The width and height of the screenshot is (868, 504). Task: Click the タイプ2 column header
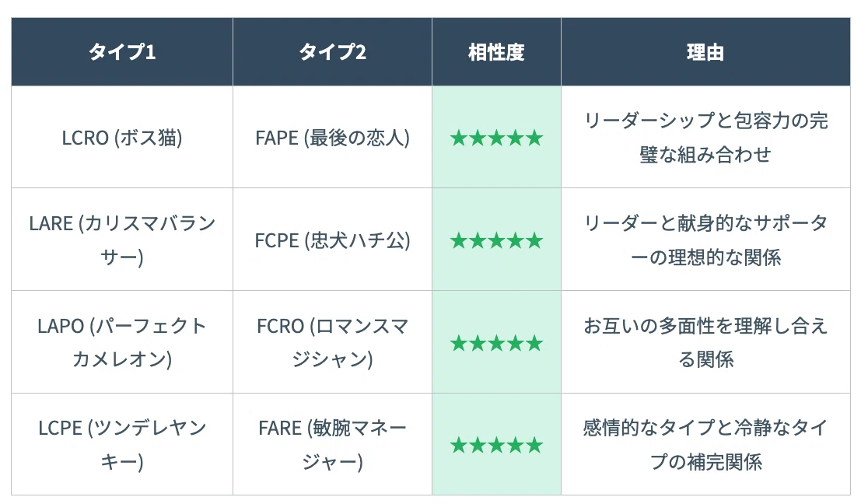tap(332, 52)
